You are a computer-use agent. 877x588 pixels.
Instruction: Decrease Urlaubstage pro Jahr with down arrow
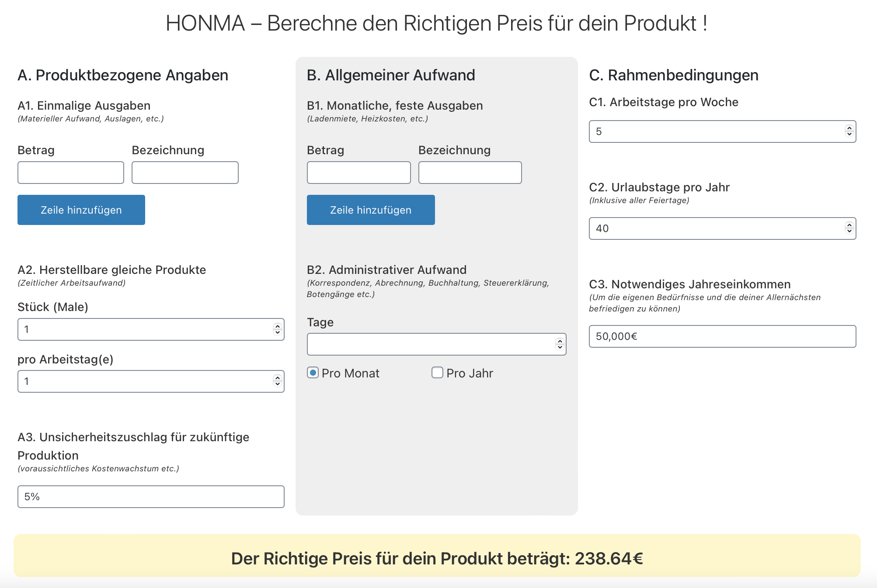(x=849, y=231)
